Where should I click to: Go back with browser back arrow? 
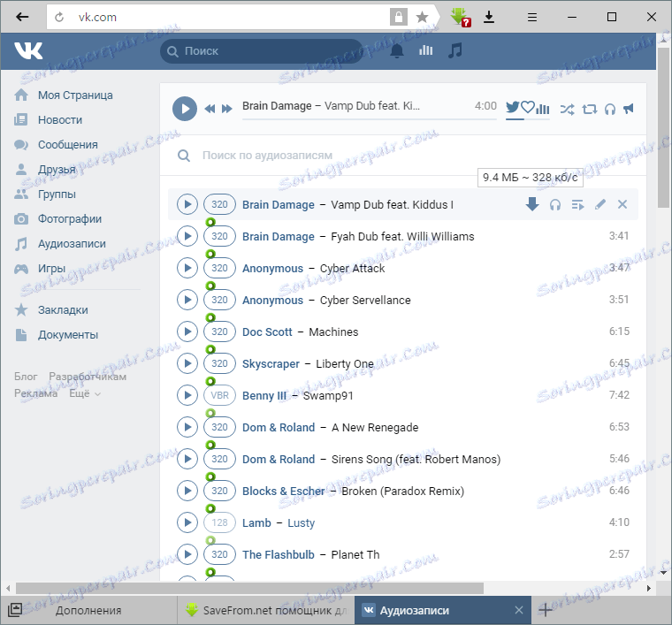[22, 17]
